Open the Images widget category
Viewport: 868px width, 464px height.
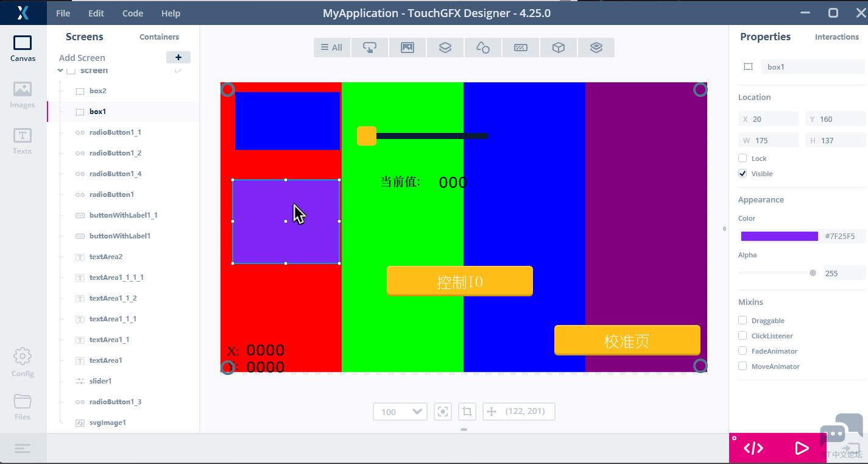pyautogui.click(x=408, y=48)
